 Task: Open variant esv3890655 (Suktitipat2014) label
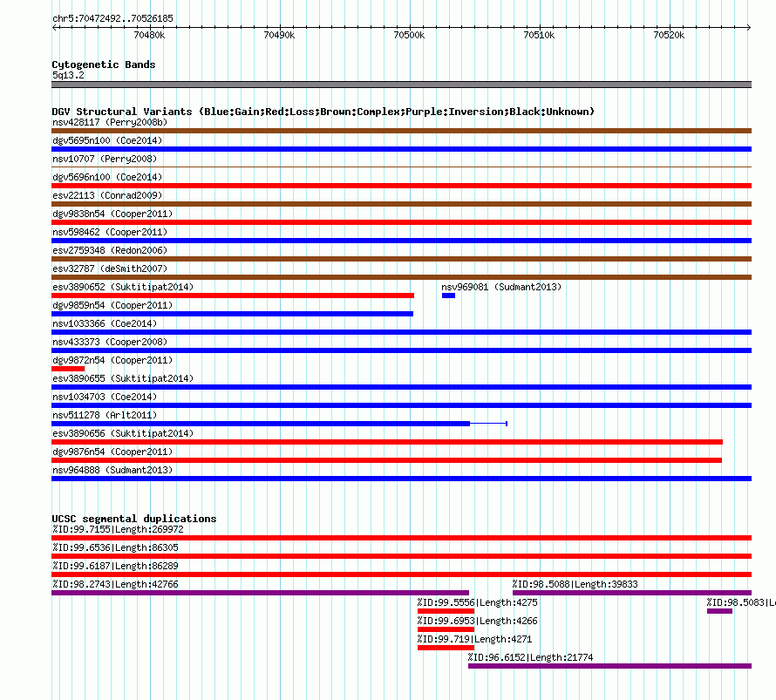(123, 378)
